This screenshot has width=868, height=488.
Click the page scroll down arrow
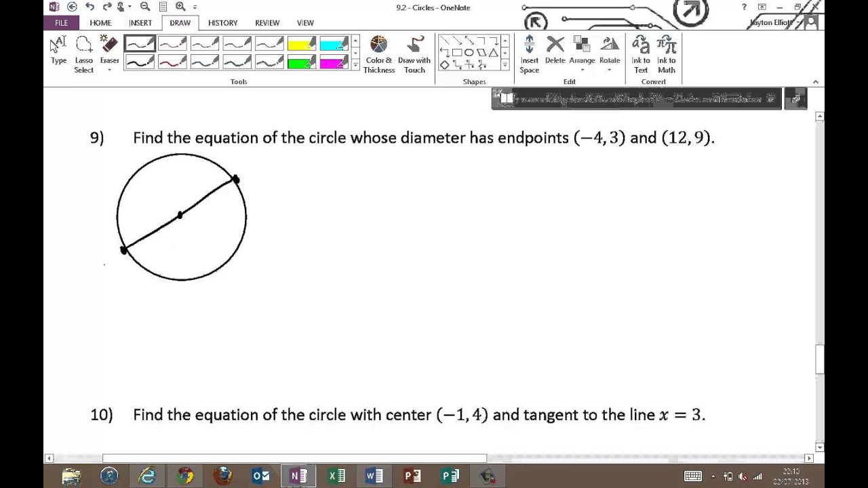pyautogui.click(x=820, y=447)
